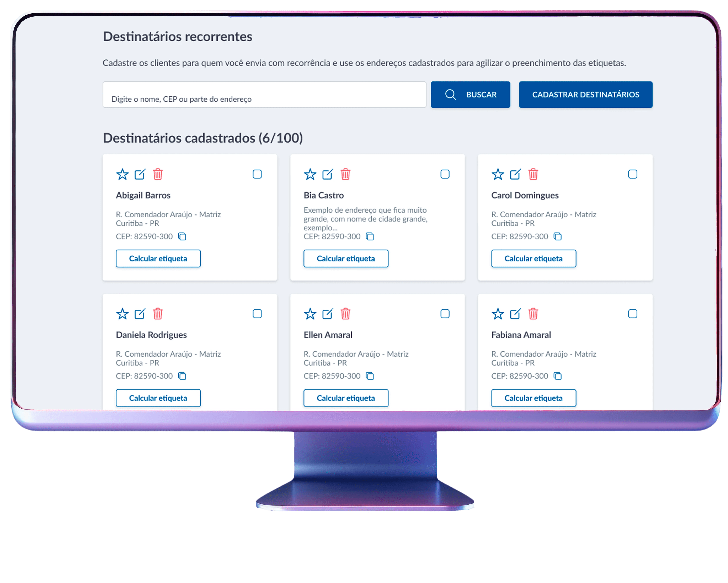The width and height of the screenshot is (728, 583).
Task: Click Calcular etiqueta for Abigail Barros
Action: [158, 259]
